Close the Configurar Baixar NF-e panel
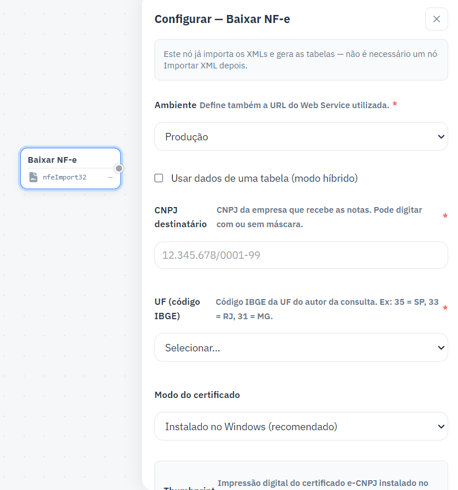The image size is (458, 490). 436,19
